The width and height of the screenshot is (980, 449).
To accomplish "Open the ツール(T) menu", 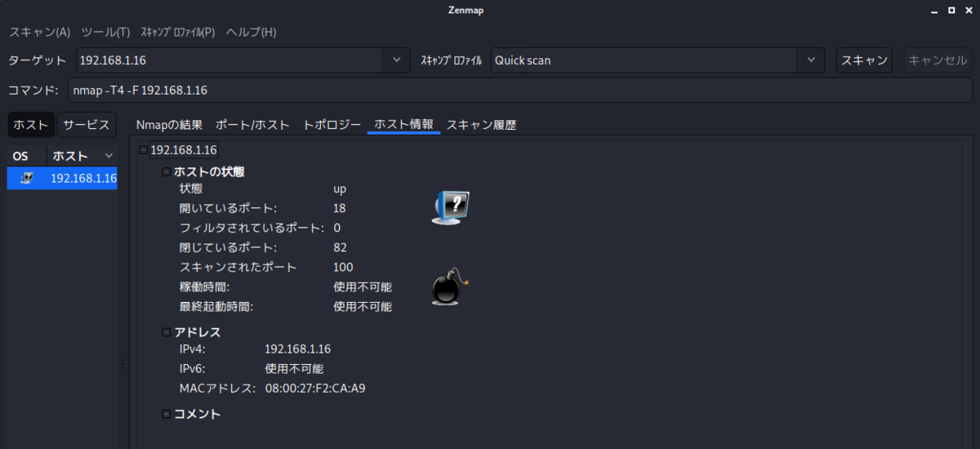I will (106, 32).
